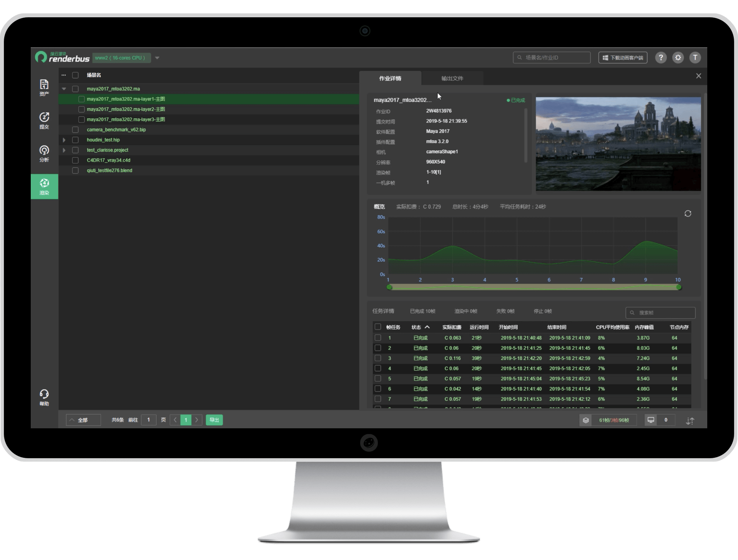This screenshot has height=560, width=738.
Task: Select page 1 in pagination
Action: [186, 420]
